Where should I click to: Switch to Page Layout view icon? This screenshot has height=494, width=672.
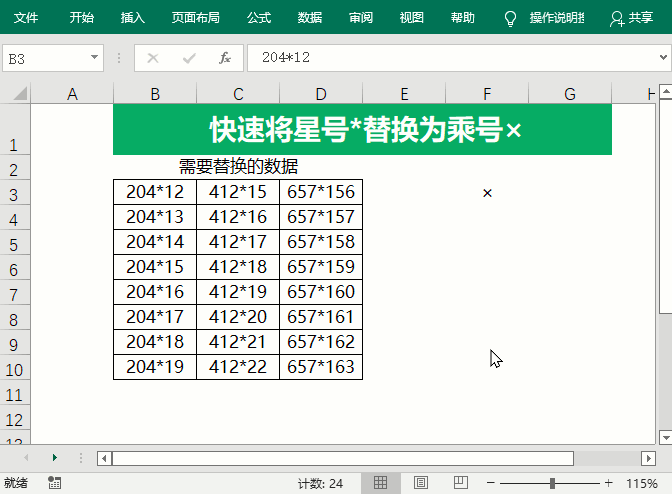[421, 483]
